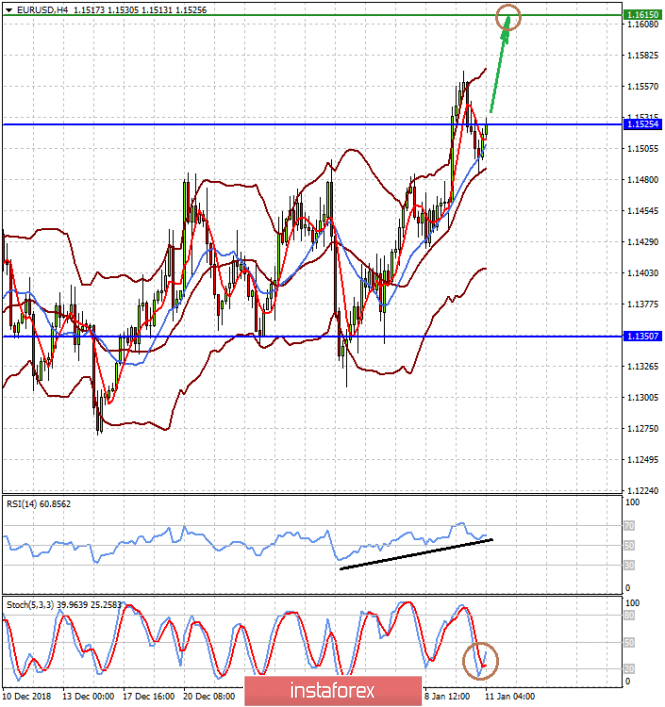Click the brown target circle at chart top

pyautogui.click(x=509, y=15)
